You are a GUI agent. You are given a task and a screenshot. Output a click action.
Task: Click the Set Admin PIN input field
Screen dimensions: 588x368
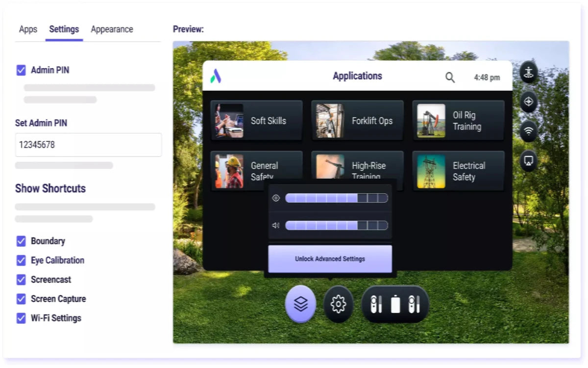pos(88,145)
